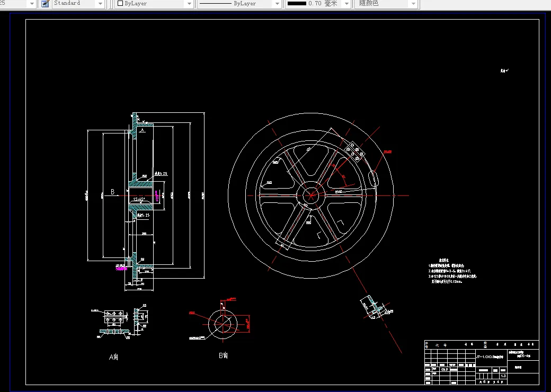Open the table style manager icon
Image resolution: width=551 pixels, height=392 pixels.
pos(45,4)
